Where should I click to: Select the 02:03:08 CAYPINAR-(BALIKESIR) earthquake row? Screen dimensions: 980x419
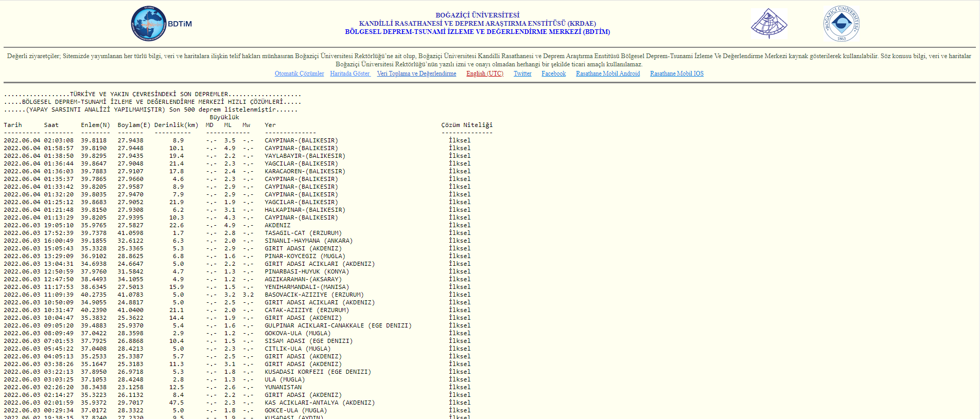click(301, 140)
